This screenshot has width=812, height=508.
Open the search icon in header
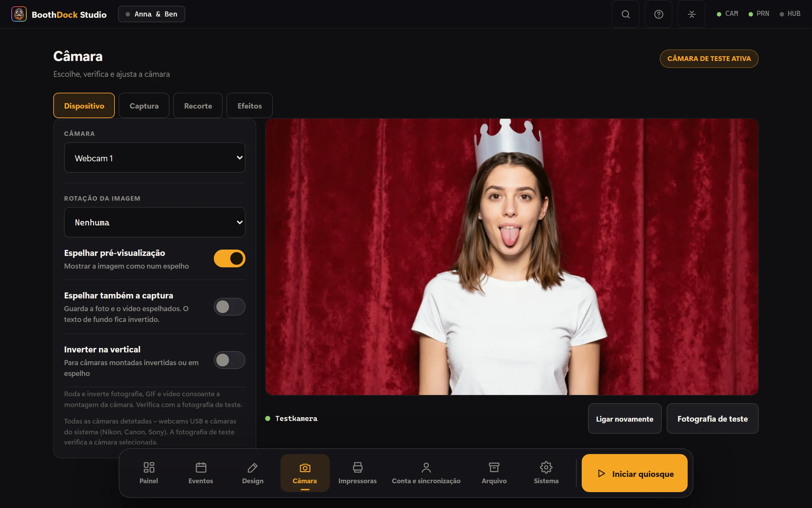625,14
